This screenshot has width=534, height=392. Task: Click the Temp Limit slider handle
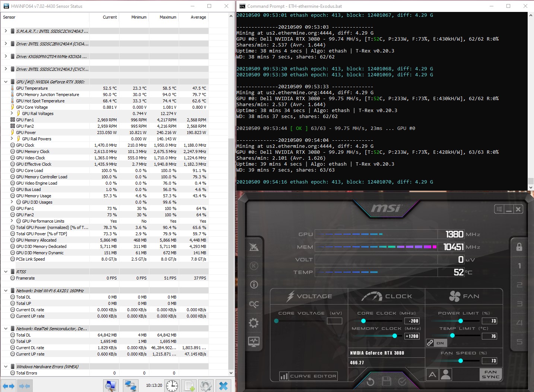click(x=452, y=336)
